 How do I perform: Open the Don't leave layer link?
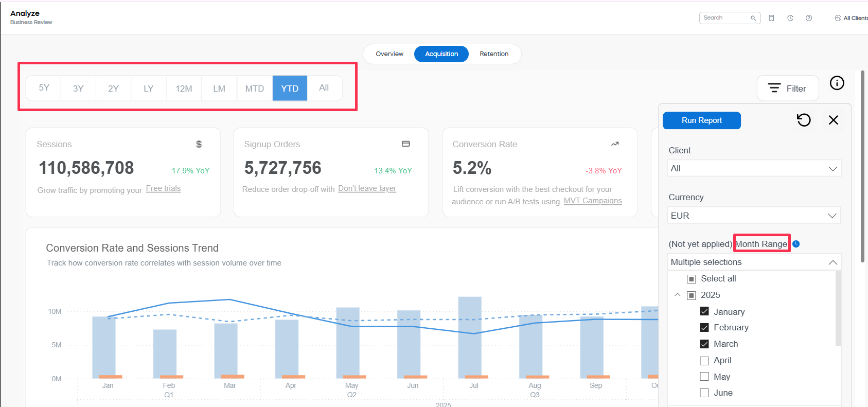point(367,188)
